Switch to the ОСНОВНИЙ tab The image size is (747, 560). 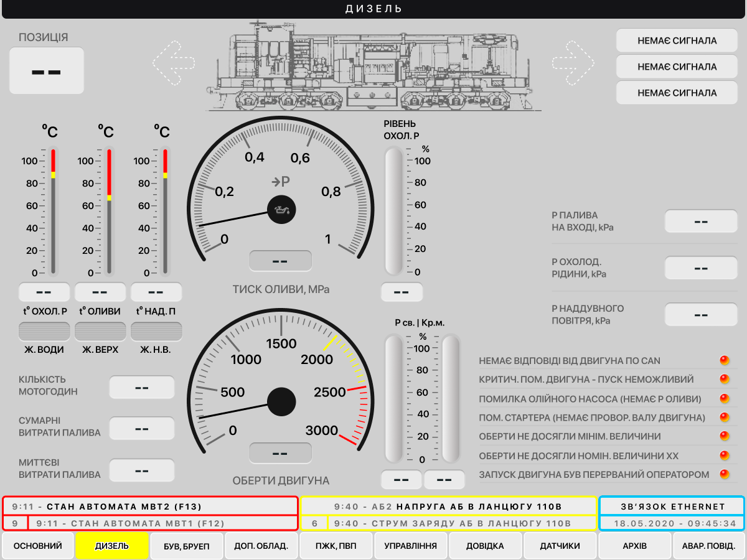click(38, 546)
